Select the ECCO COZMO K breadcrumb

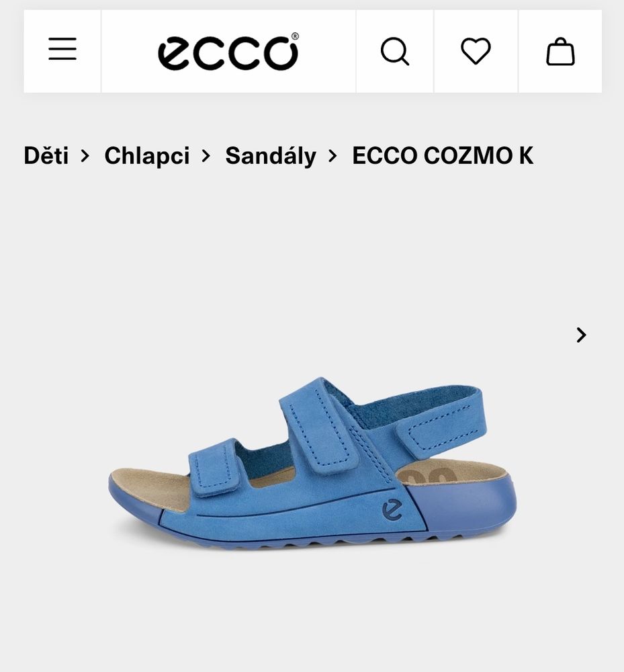[x=443, y=155]
